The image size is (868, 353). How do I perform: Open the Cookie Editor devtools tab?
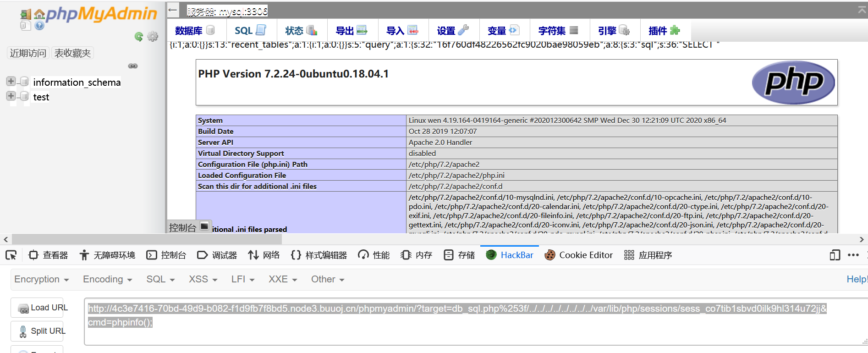pyautogui.click(x=578, y=255)
